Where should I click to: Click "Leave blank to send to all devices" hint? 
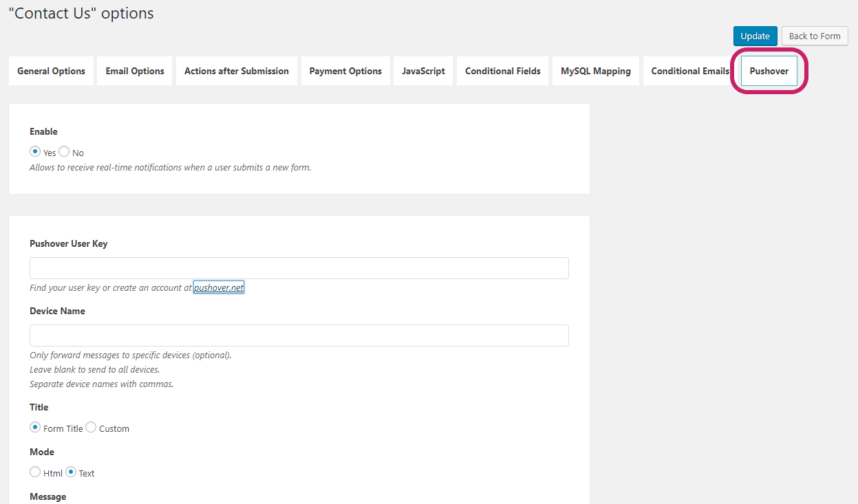click(x=95, y=369)
